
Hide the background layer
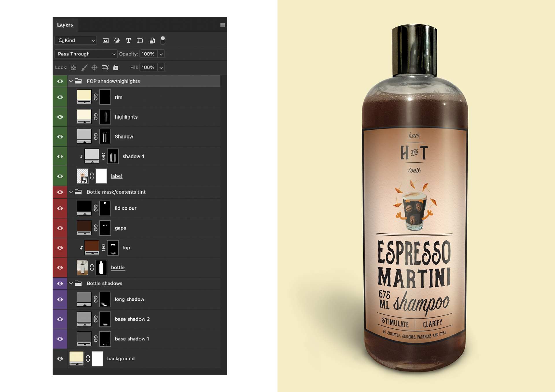pos(60,358)
